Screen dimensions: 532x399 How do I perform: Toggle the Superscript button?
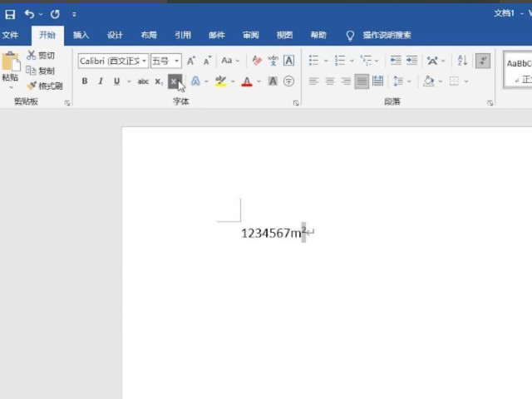[174, 81]
